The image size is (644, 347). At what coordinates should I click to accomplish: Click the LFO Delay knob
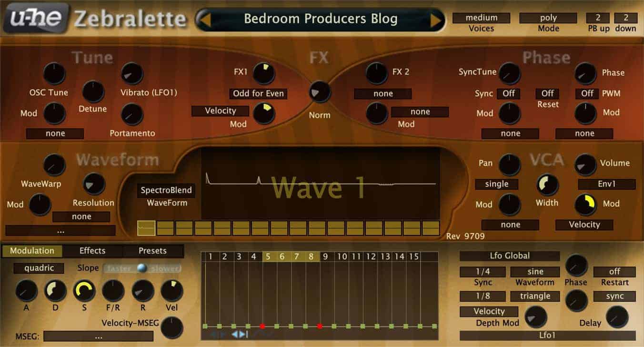tap(617, 317)
